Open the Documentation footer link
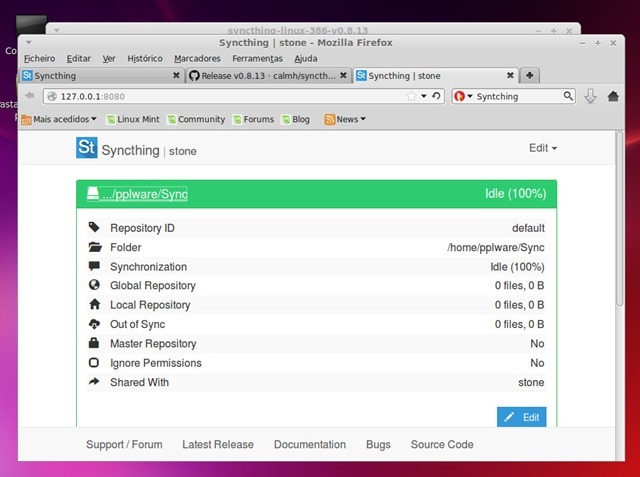 pos(310,444)
